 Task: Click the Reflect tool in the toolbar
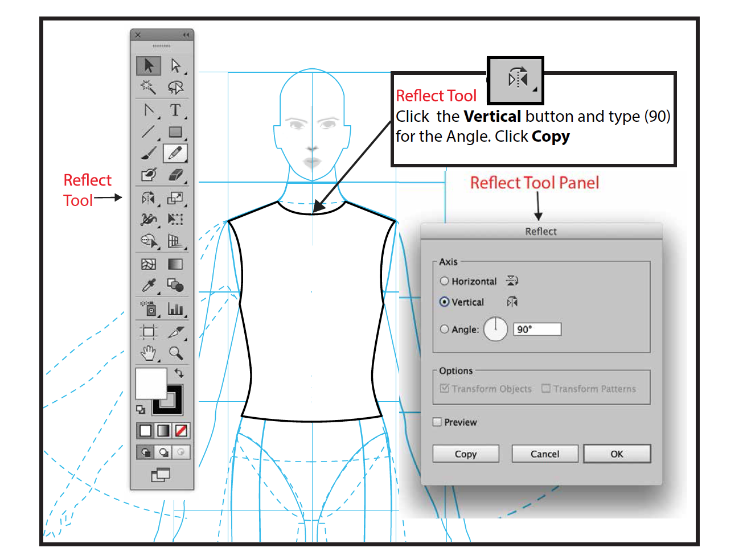[x=149, y=198]
